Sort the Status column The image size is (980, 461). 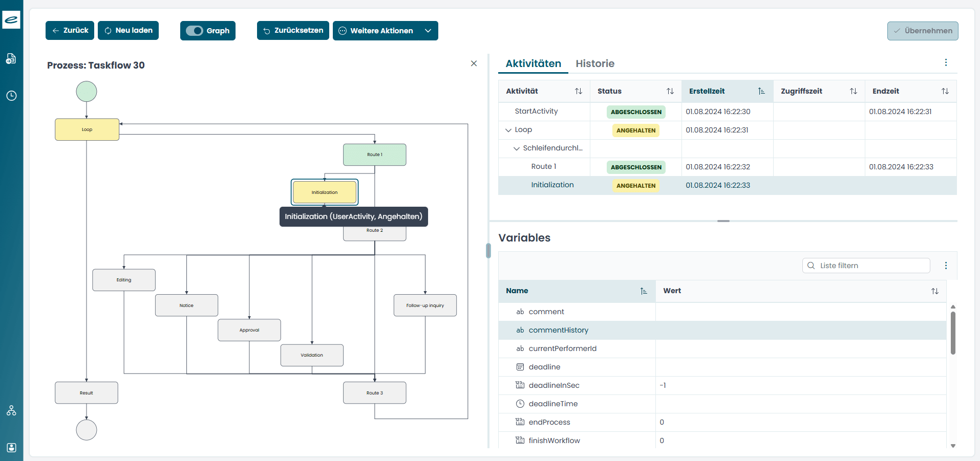pos(671,91)
